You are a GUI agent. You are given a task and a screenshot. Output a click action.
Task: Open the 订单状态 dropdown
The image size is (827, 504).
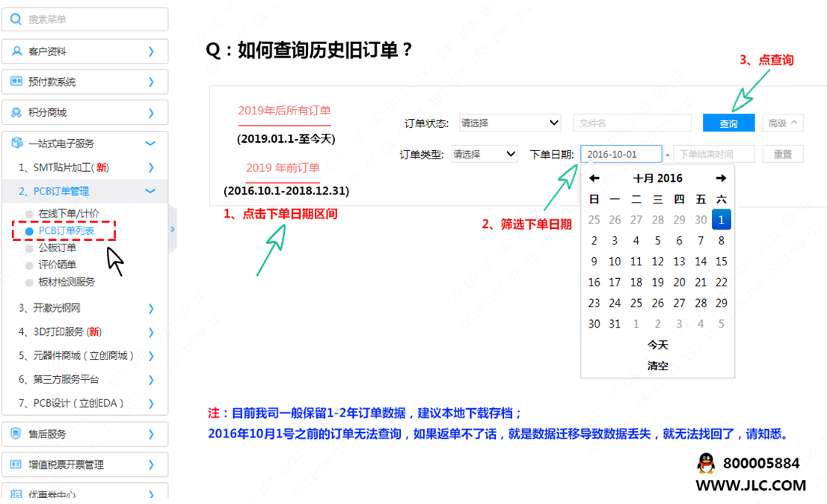click(x=510, y=123)
